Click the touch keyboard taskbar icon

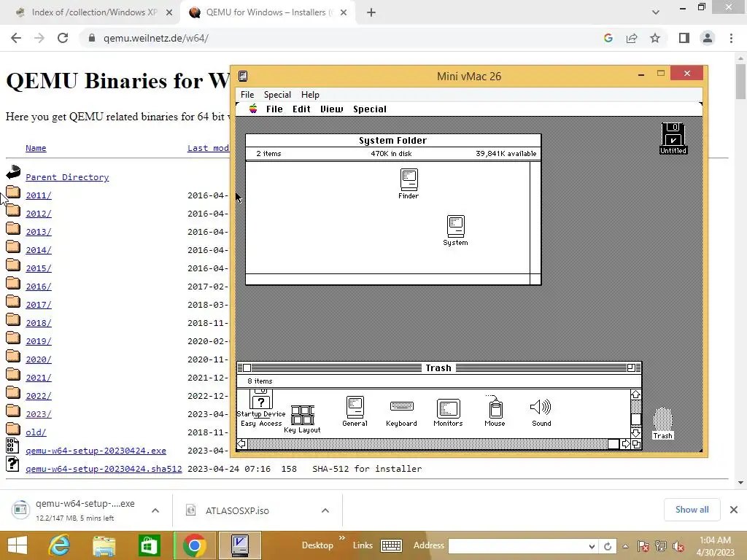[391, 545]
